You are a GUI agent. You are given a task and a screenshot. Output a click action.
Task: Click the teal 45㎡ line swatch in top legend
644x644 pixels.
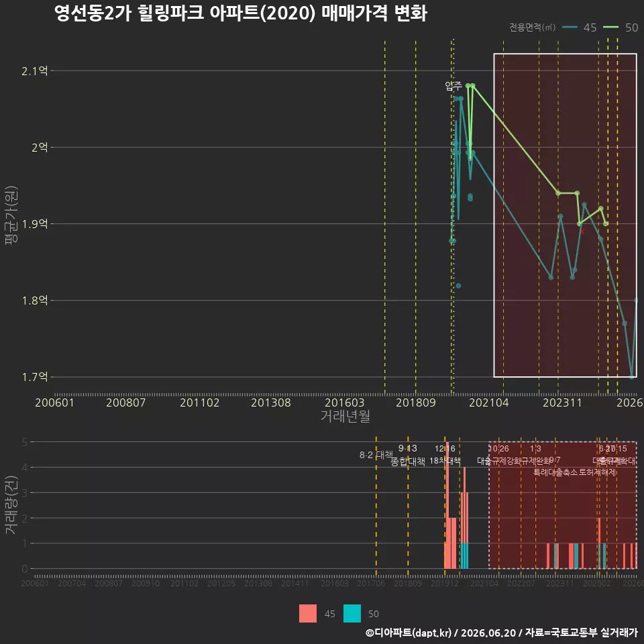point(570,28)
